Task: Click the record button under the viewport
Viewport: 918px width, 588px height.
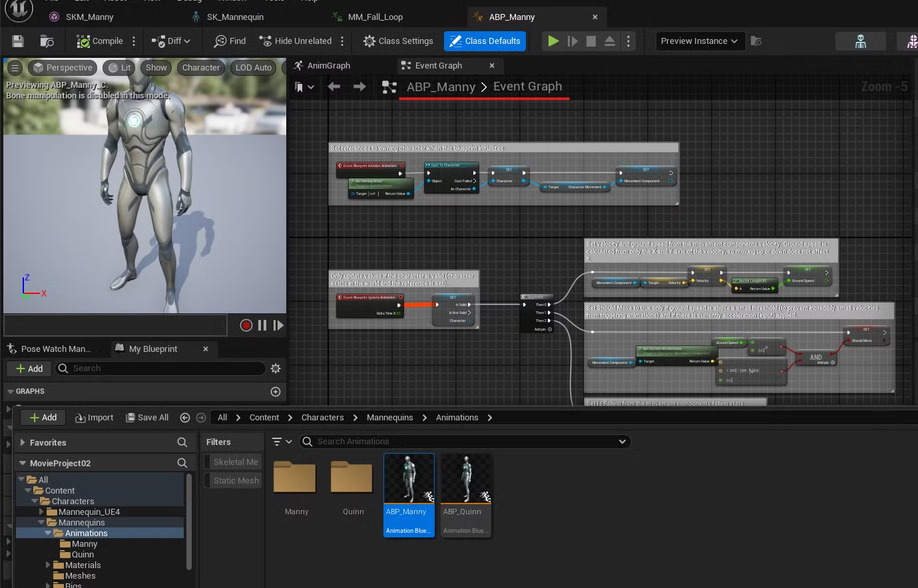Action: click(x=246, y=325)
